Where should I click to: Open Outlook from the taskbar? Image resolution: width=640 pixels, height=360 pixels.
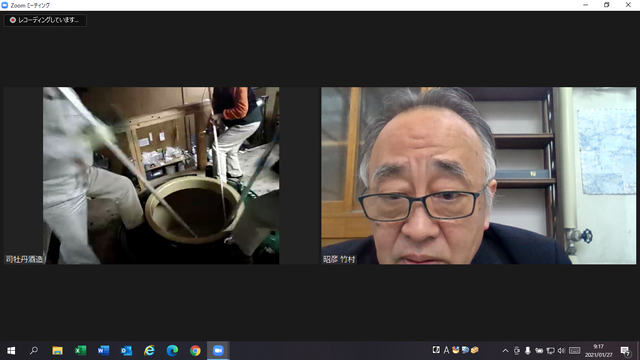[126, 351]
